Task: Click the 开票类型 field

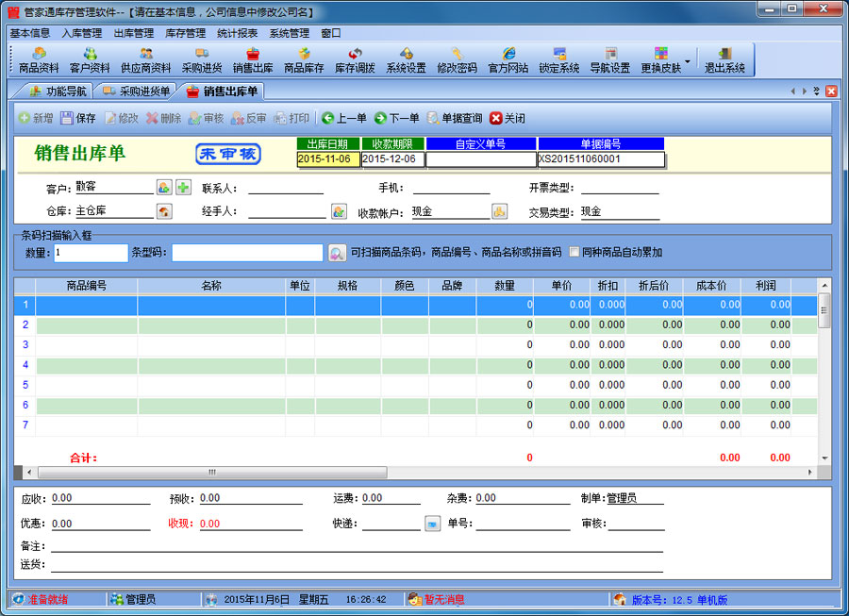Action: point(620,188)
